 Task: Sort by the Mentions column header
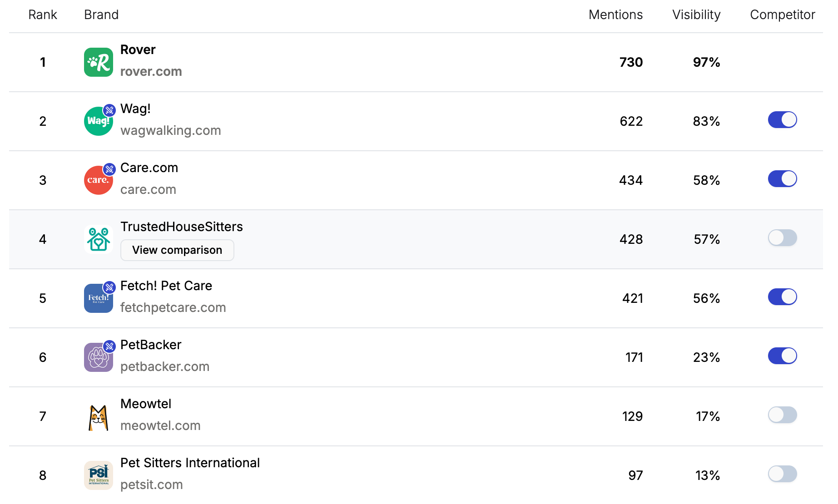[x=615, y=15]
